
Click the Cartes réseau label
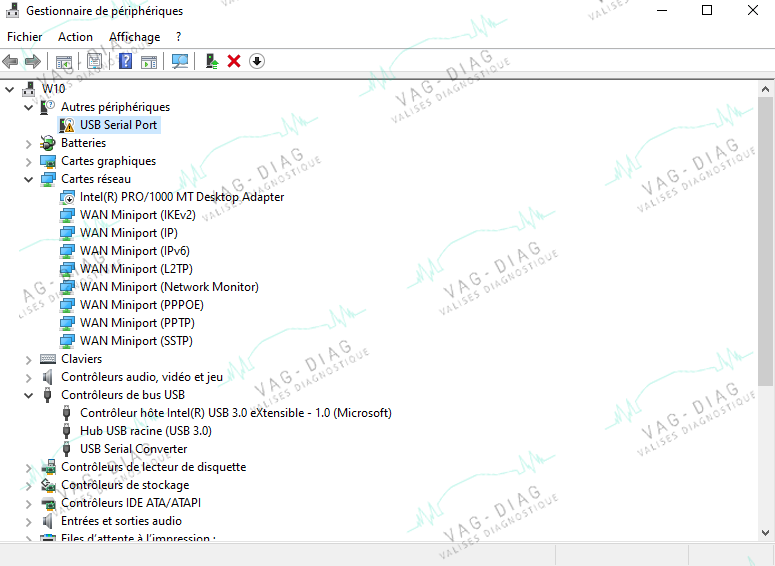pos(96,179)
